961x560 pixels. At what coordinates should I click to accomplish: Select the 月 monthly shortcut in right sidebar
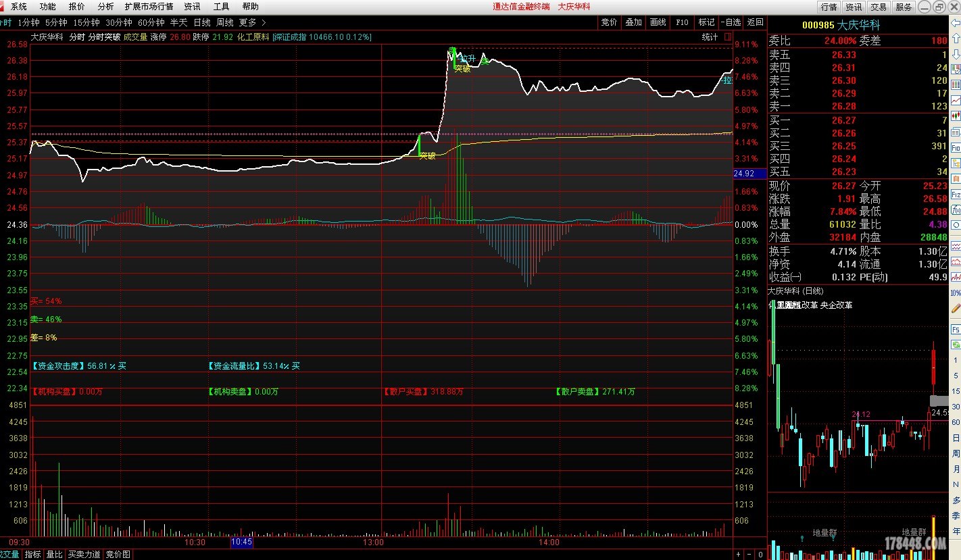(x=956, y=469)
